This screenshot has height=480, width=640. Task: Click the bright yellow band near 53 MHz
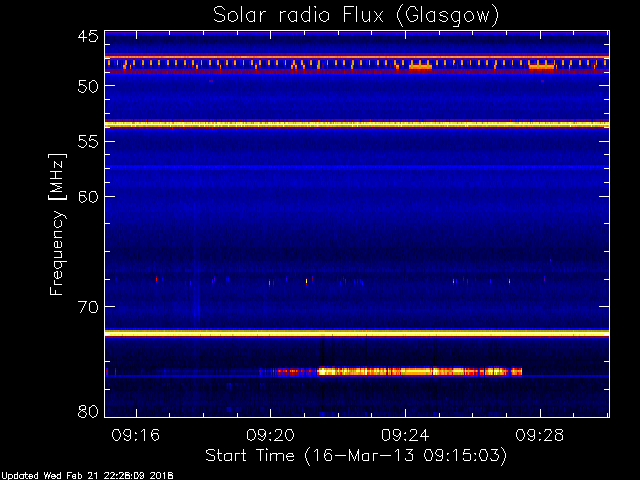tap(357, 124)
